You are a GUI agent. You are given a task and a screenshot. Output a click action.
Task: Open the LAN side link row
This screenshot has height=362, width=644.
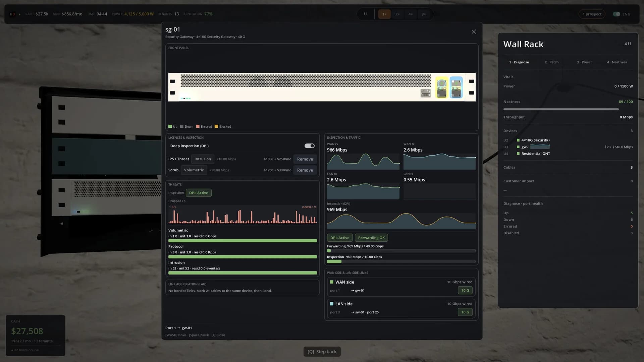[401, 308]
